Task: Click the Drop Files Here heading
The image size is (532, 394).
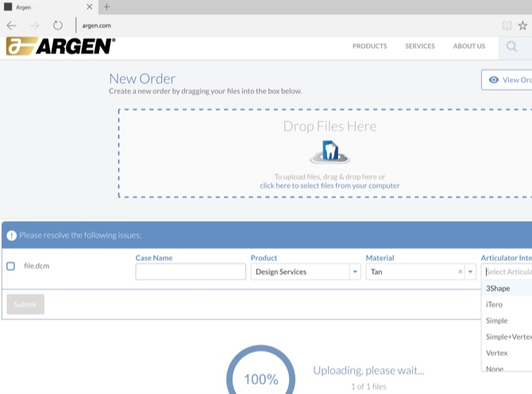Action: [x=330, y=126]
